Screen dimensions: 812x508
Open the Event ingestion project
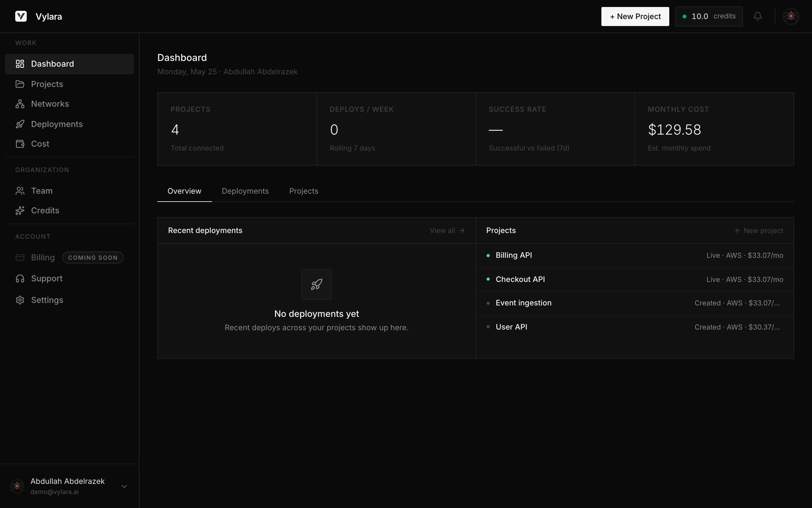coord(635,303)
